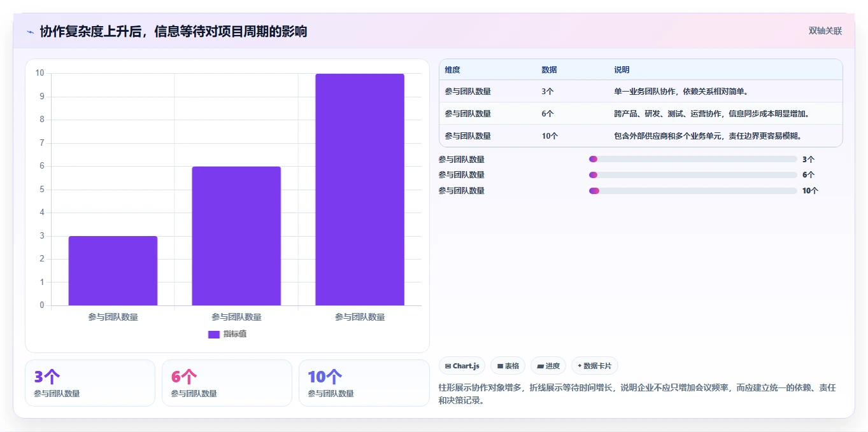
Task: Click the 进度 chip's progress icon
Action: point(540,366)
